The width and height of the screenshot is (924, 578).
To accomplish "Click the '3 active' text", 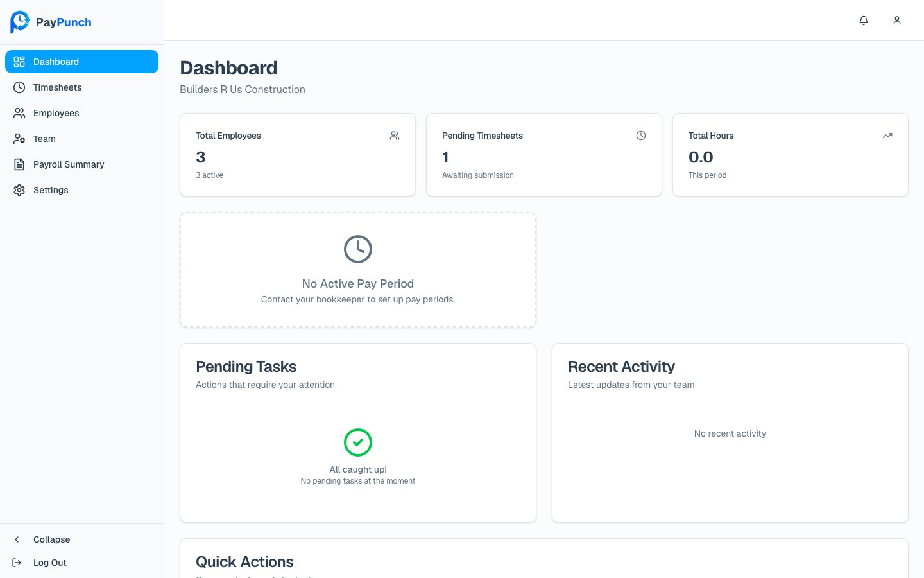I will 210,175.
